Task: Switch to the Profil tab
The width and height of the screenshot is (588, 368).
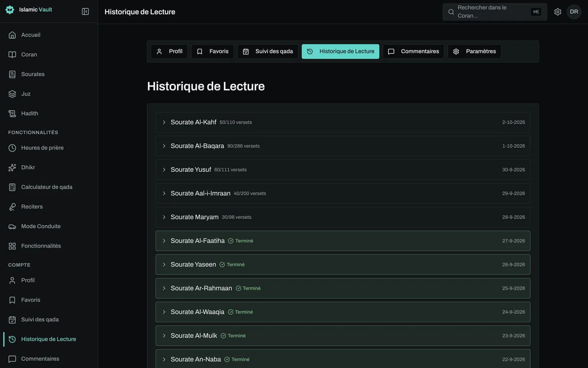Action: [169, 52]
